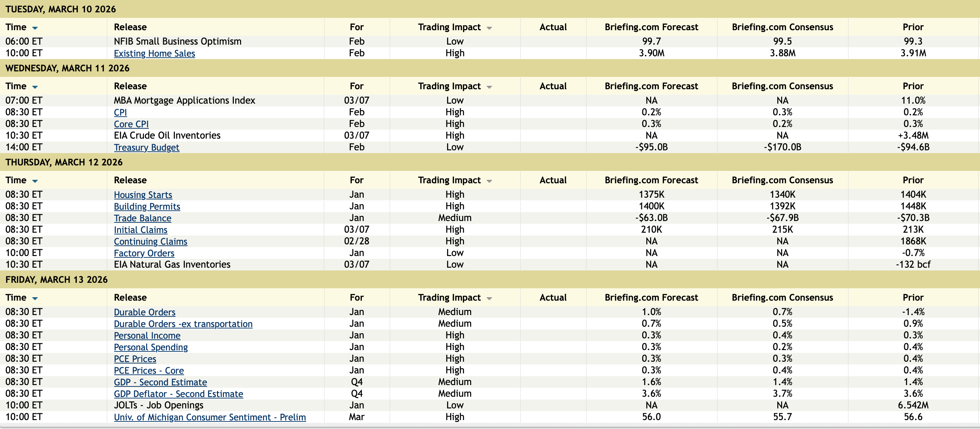The height and width of the screenshot is (429, 980).
Task: Open the Core CPI release link
Action: 131,124
